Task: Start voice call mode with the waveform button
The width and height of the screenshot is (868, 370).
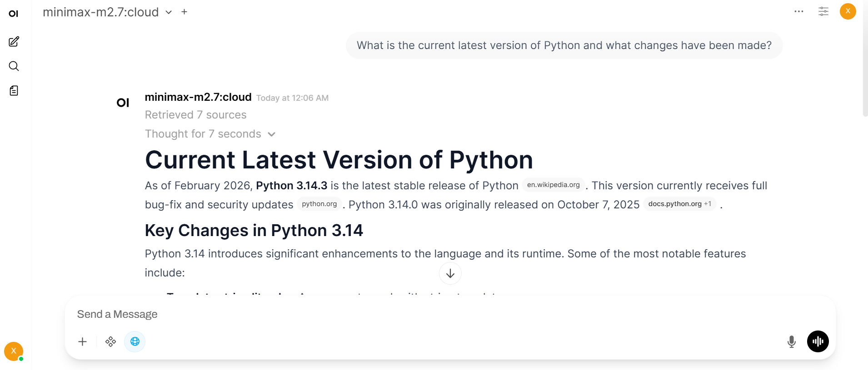Action: 818,341
